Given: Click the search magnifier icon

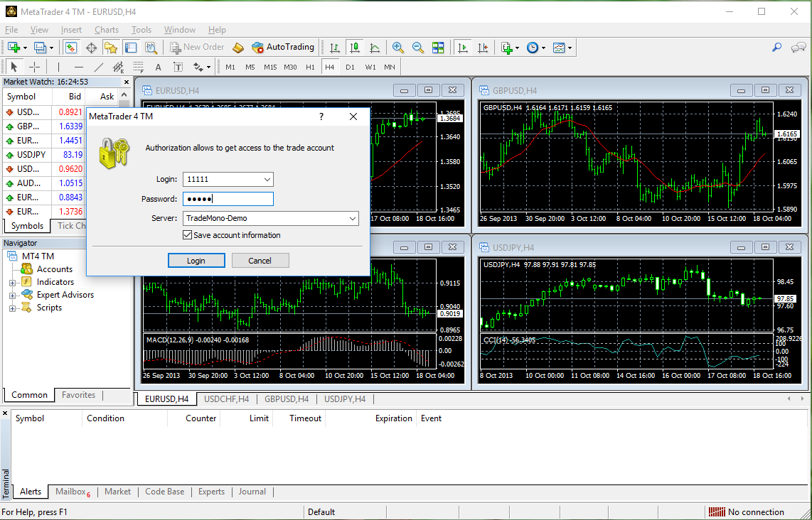Looking at the screenshot, I should click(776, 48).
